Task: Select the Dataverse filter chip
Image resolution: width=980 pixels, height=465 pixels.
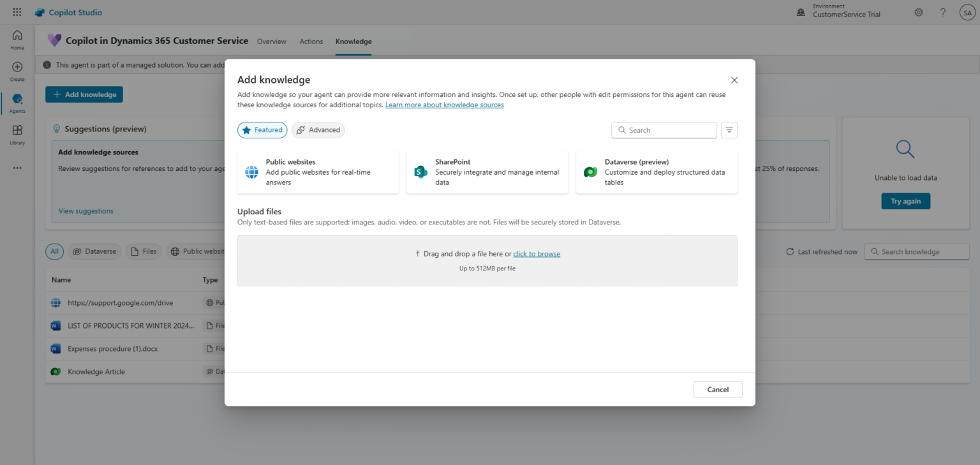Action: coord(94,251)
